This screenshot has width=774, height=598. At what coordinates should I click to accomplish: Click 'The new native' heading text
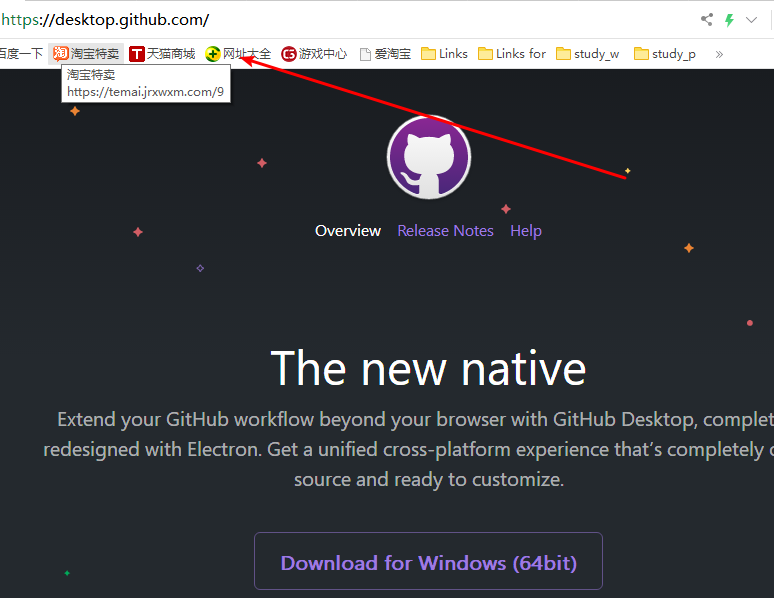(428, 369)
